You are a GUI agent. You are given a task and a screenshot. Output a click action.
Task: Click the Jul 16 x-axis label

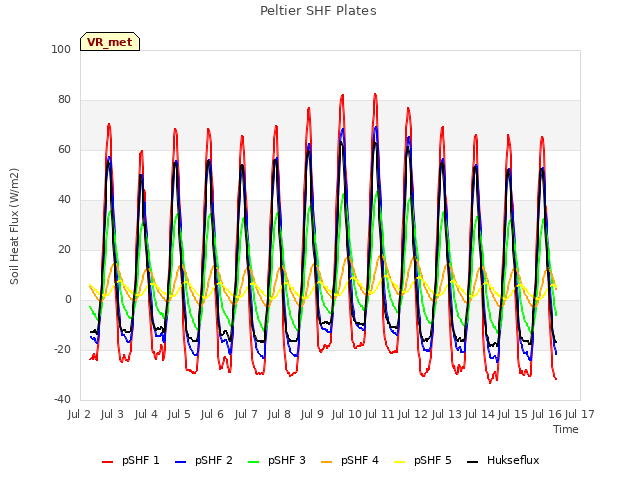[x=547, y=415]
